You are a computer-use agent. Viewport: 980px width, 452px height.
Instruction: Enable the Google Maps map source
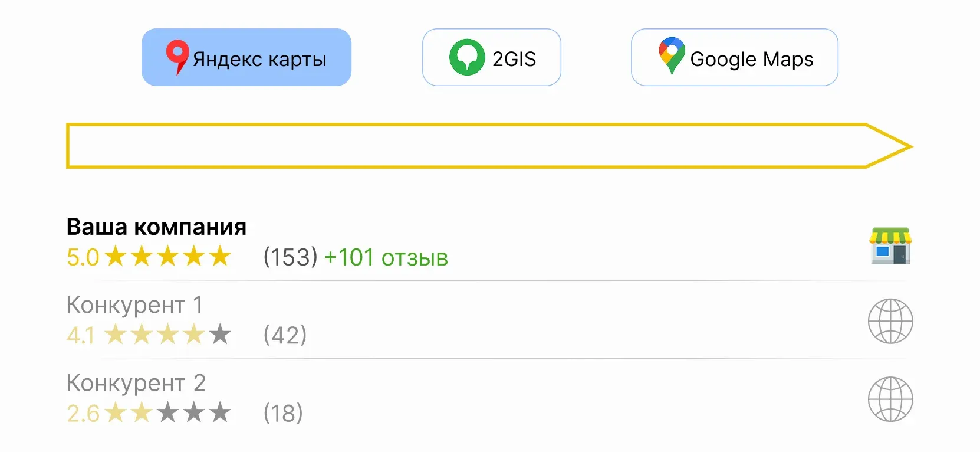734,57
